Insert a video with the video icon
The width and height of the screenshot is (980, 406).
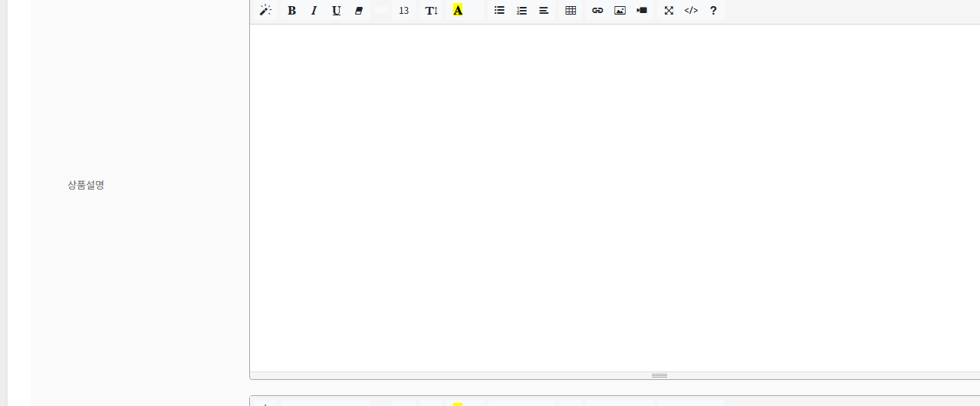642,11
